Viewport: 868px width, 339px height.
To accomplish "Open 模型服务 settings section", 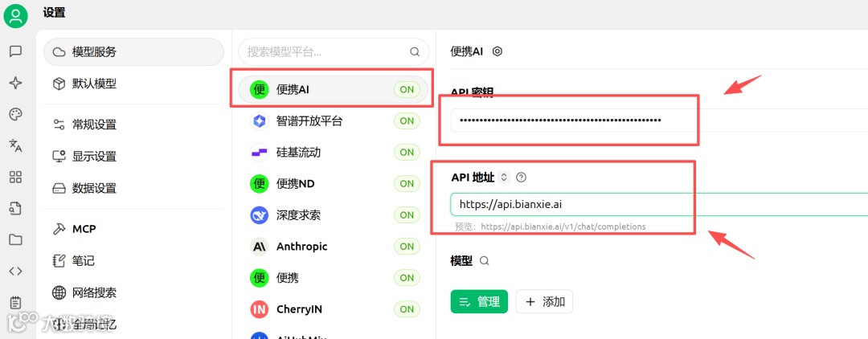I will tap(133, 52).
